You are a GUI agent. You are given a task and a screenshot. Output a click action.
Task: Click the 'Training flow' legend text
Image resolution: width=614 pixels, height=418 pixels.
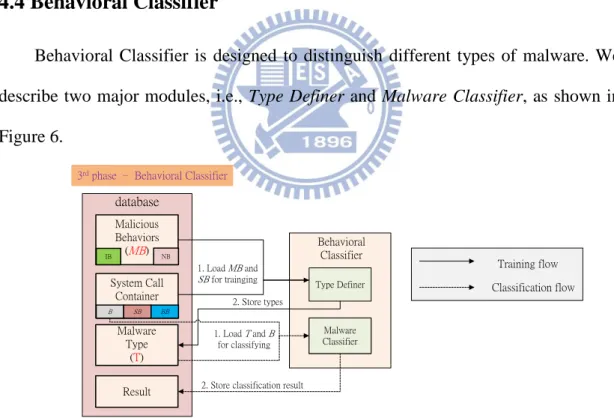coord(528,264)
